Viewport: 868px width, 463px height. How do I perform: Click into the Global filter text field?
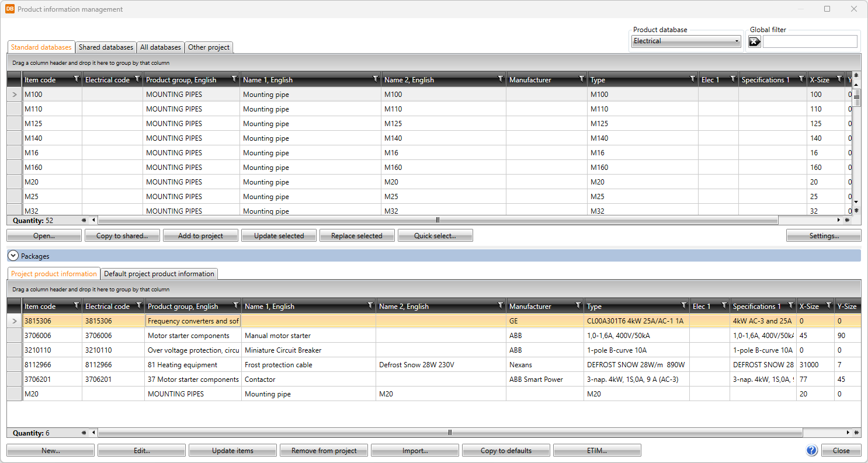(810, 41)
